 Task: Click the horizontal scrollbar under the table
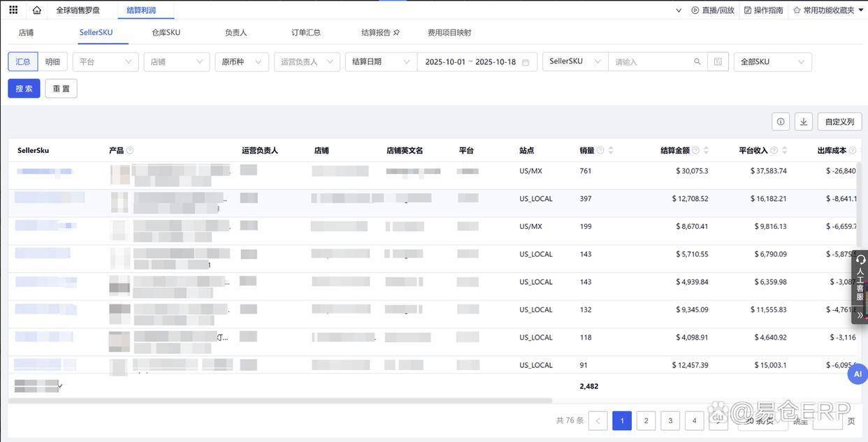pos(280,401)
